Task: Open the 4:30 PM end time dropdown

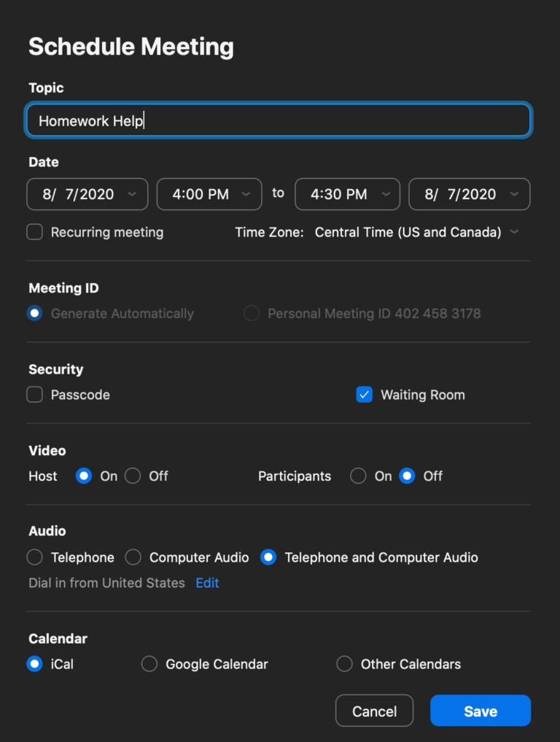Action: [347, 194]
